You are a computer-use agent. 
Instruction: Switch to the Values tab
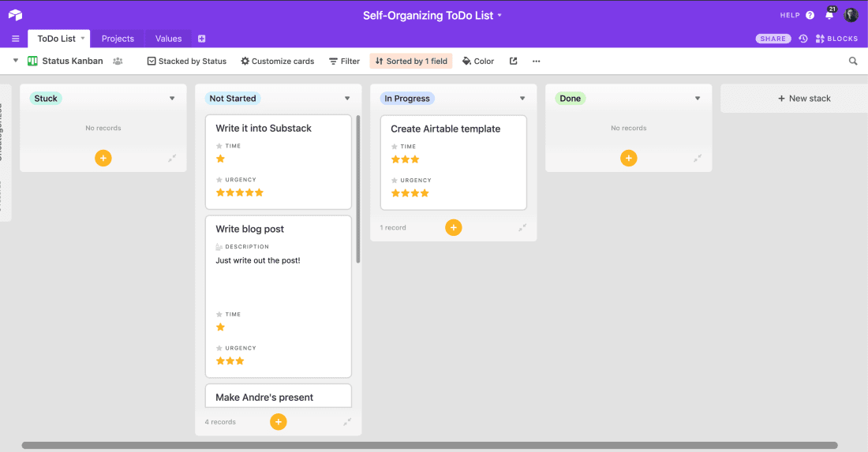(x=168, y=39)
